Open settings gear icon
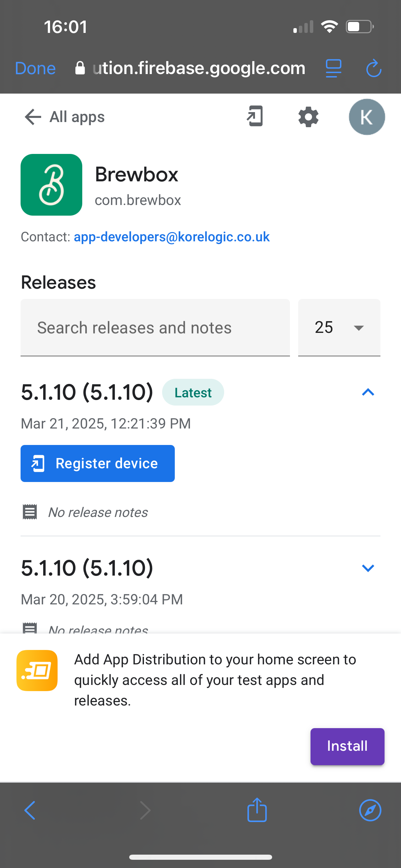401x868 pixels. (x=308, y=117)
